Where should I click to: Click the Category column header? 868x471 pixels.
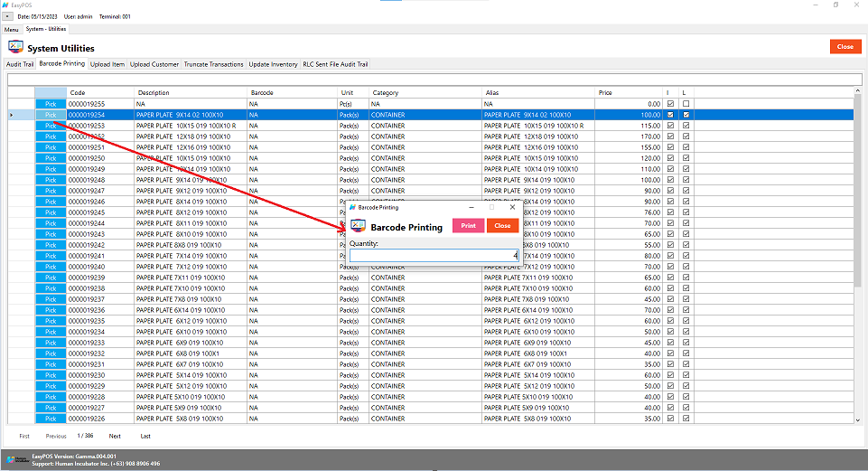pos(425,92)
